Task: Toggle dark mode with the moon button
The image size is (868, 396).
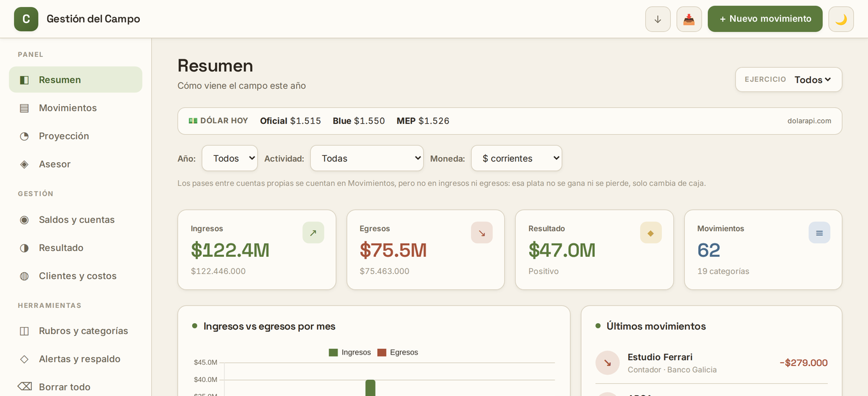Action: click(841, 19)
